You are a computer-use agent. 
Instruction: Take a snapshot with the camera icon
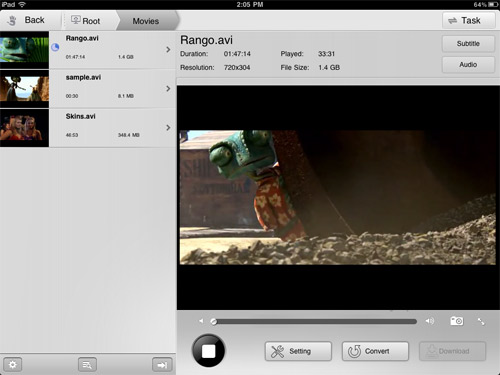pos(457,321)
